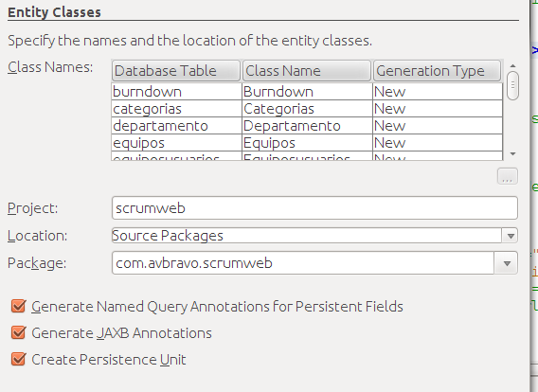Viewport: 538px width, 392px height.
Task: Uncheck Generate JAXB Annotations
Action: 18,332
